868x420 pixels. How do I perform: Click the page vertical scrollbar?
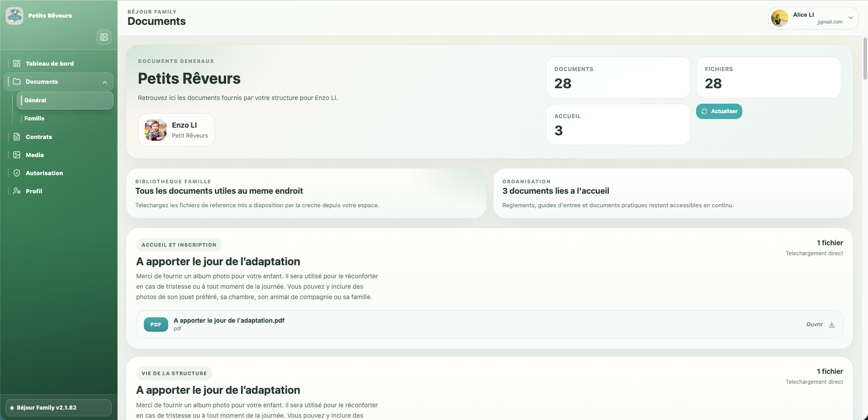(x=865, y=59)
